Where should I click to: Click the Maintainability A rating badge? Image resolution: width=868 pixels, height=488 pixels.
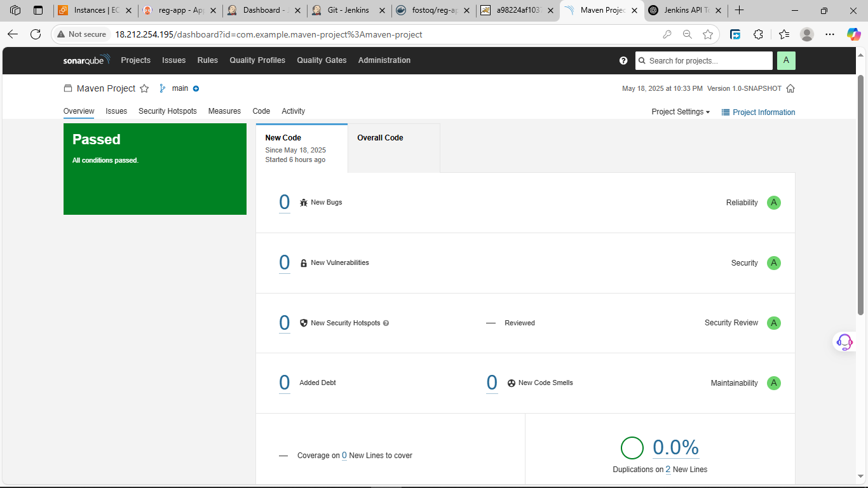point(773,383)
